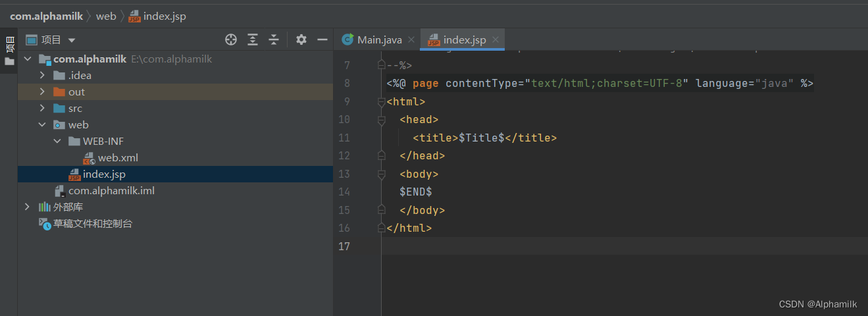
Task: Expand the out folder node
Action: pyautogui.click(x=42, y=92)
